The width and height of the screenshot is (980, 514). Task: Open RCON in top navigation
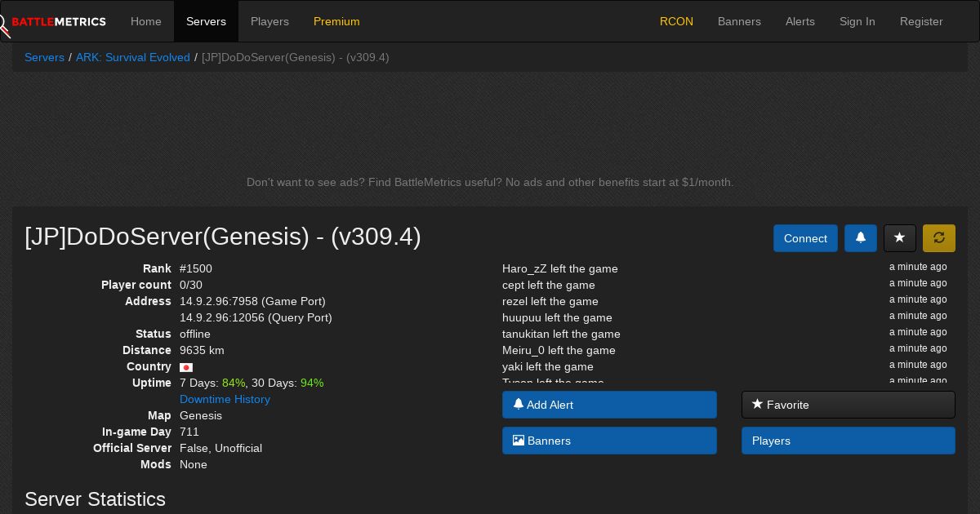tap(676, 21)
